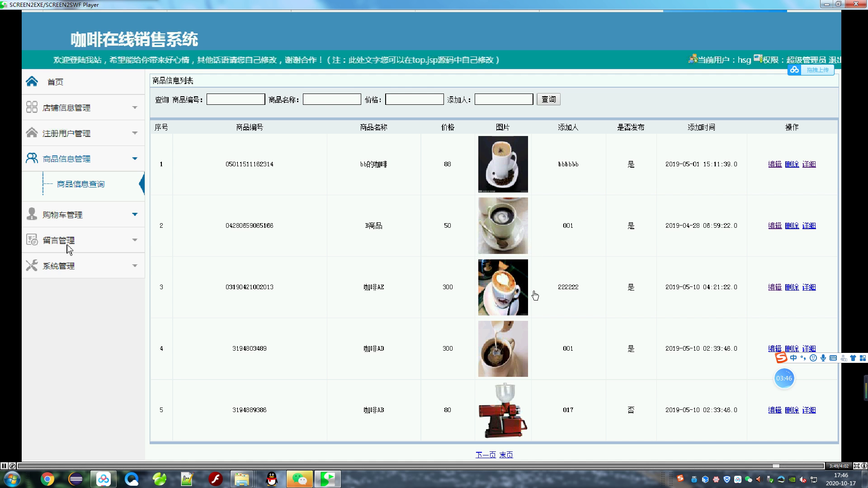Click the 系统管理 tools icon
Image resolution: width=868 pixels, height=488 pixels.
pos(32,265)
